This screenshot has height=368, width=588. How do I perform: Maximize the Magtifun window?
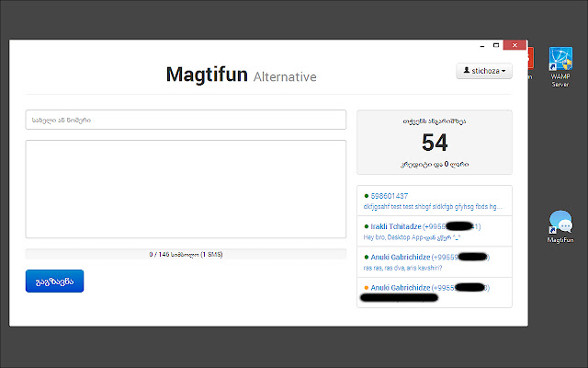pos(496,45)
